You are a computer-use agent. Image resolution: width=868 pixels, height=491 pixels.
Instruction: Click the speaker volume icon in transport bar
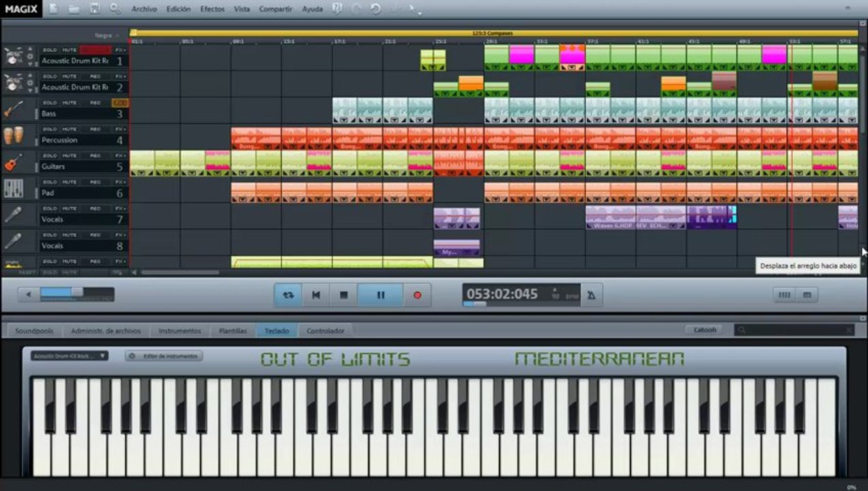[x=29, y=295]
